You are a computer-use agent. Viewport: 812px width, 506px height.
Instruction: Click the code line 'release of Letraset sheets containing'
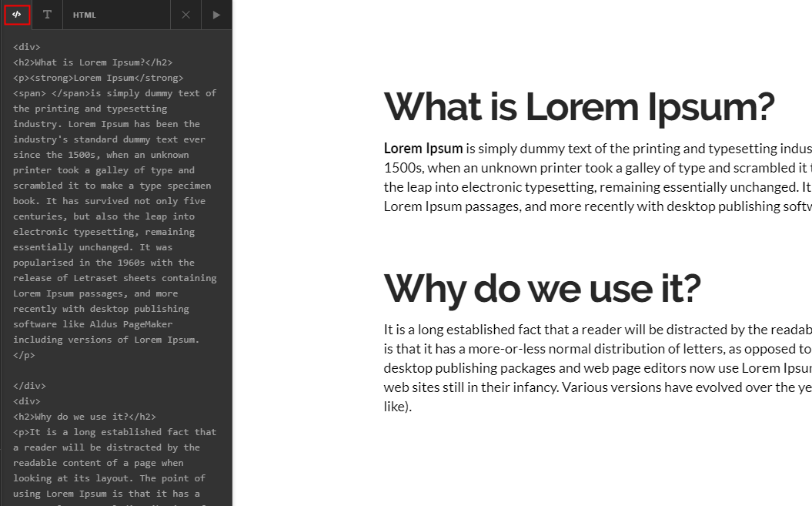(115, 278)
